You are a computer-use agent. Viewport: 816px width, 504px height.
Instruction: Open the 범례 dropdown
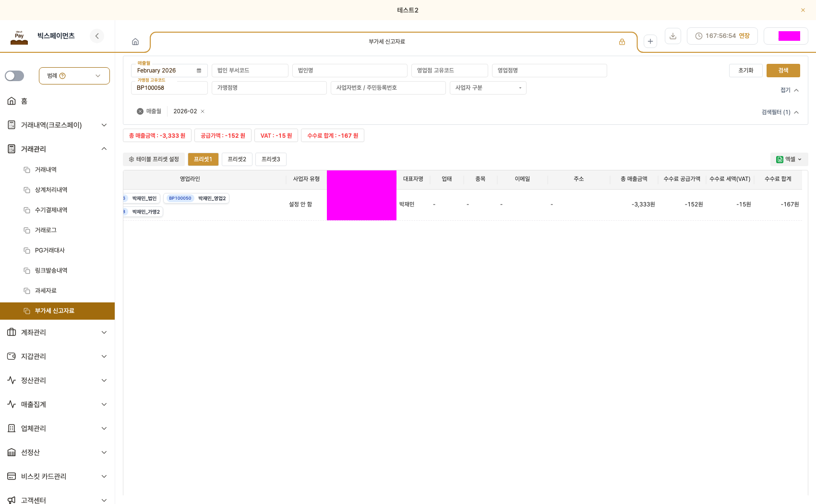[x=74, y=76]
